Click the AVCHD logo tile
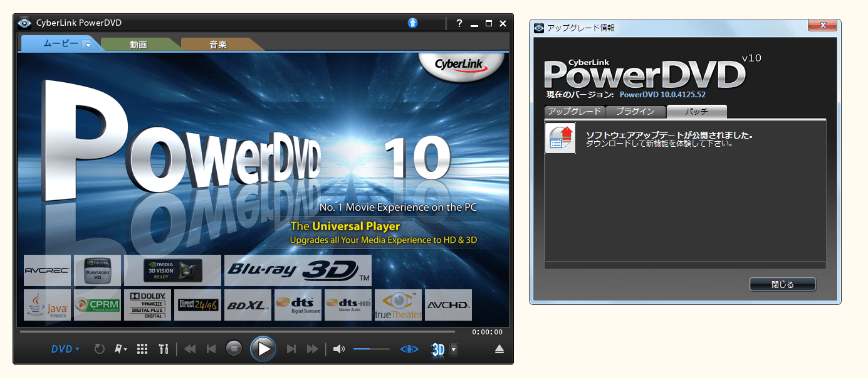 point(448,305)
